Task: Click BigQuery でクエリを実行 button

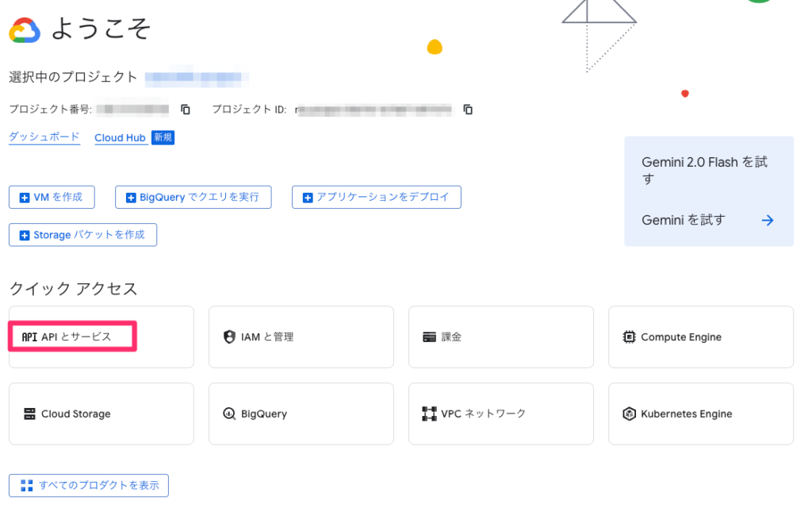Action: (193, 197)
